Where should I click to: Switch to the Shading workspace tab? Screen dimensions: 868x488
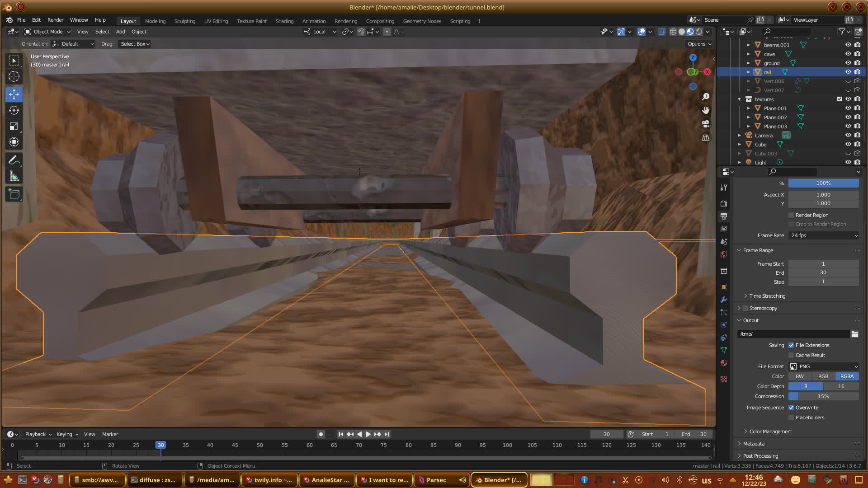[x=284, y=21]
